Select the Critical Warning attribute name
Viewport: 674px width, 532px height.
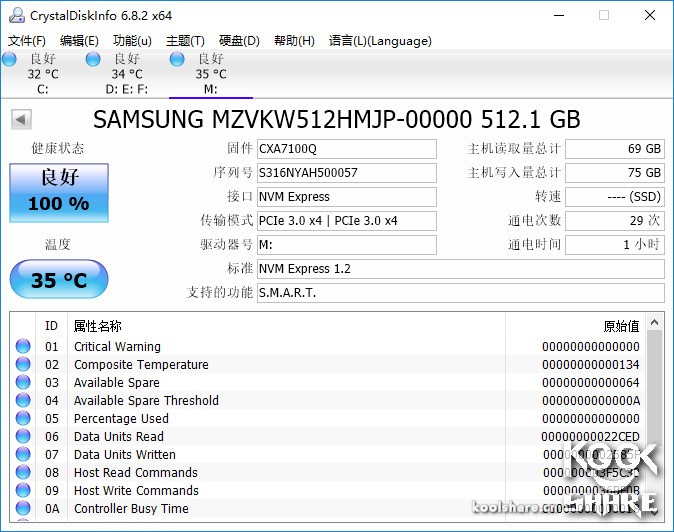[x=117, y=346]
